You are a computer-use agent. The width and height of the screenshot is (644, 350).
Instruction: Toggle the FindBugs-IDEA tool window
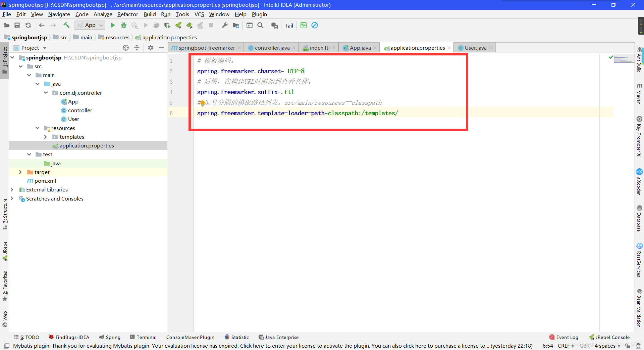(69, 337)
